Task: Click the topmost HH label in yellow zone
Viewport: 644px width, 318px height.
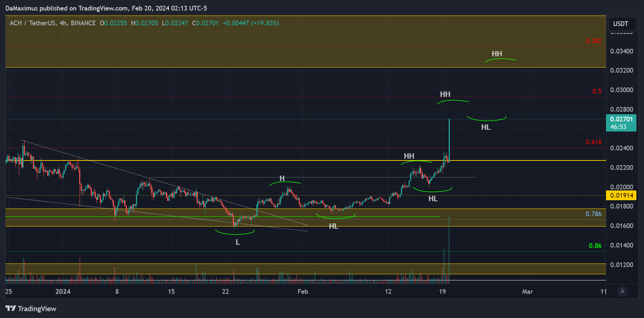Action: (x=497, y=54)
